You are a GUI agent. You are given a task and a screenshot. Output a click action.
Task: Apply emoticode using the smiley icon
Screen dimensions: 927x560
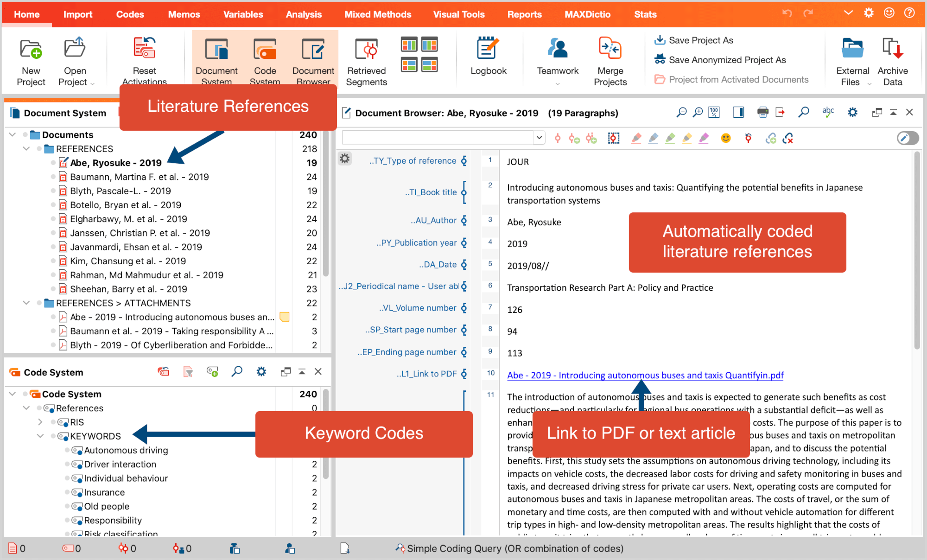725,138
